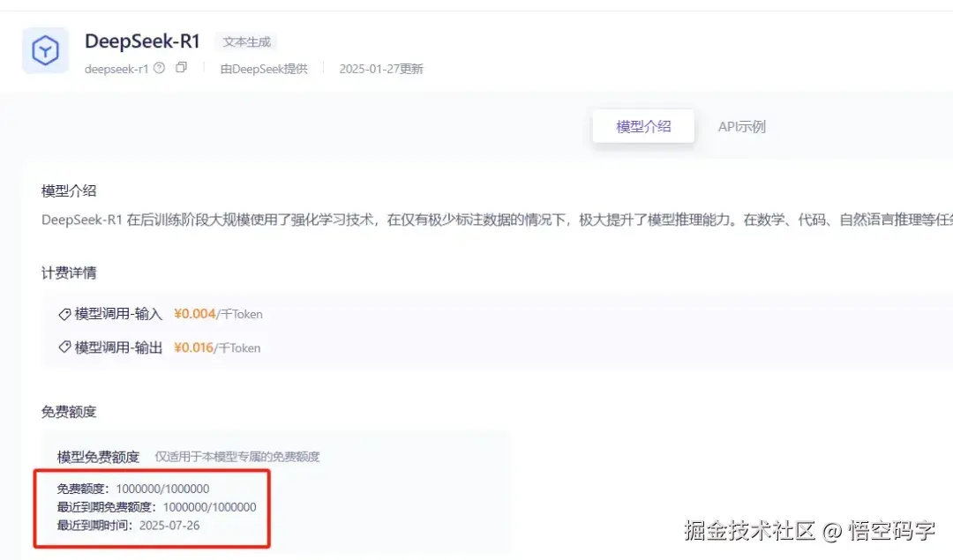953x560 pixels.
Task: Click the help question-mark icon beside deepseek-r1
Action: coord(159,68)
